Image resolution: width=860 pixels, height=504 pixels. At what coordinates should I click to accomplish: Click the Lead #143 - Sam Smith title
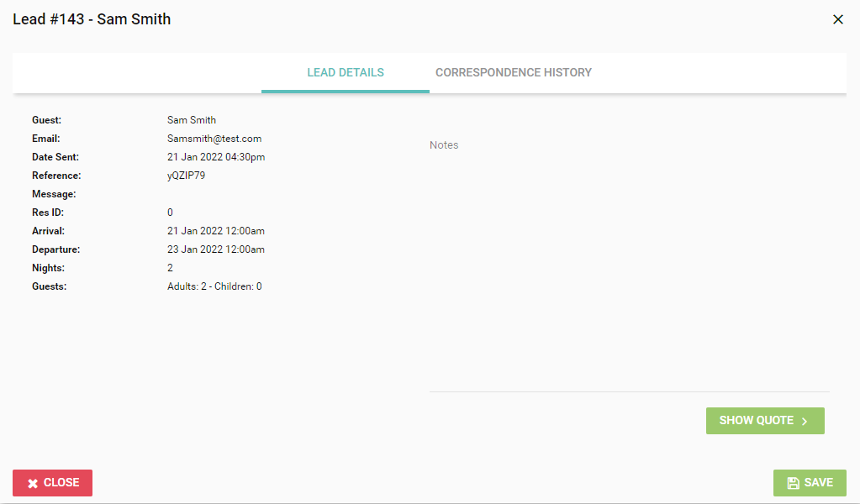click(92, 19)
